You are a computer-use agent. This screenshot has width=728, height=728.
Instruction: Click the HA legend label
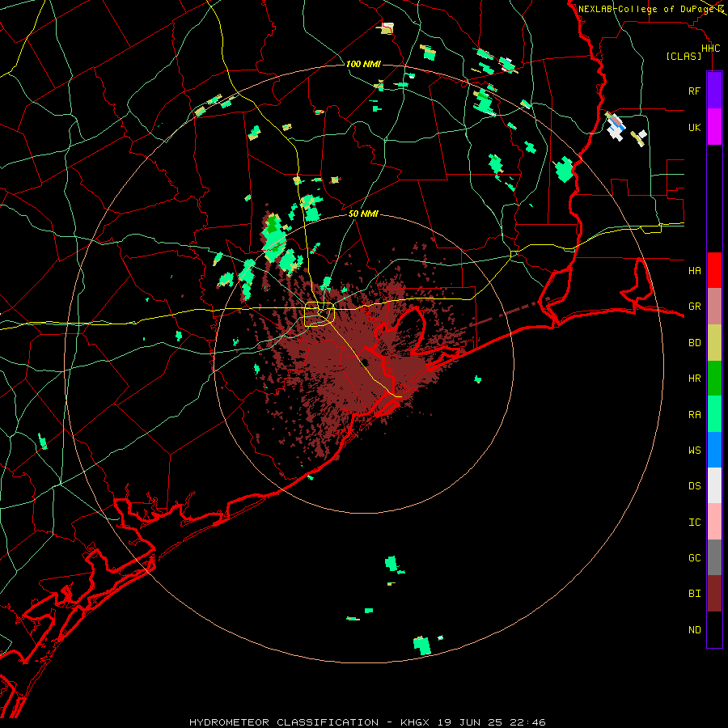(x=694, y=270)
